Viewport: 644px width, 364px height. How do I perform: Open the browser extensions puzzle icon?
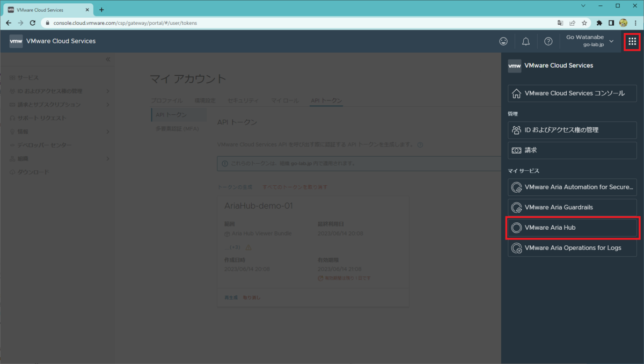599,23
